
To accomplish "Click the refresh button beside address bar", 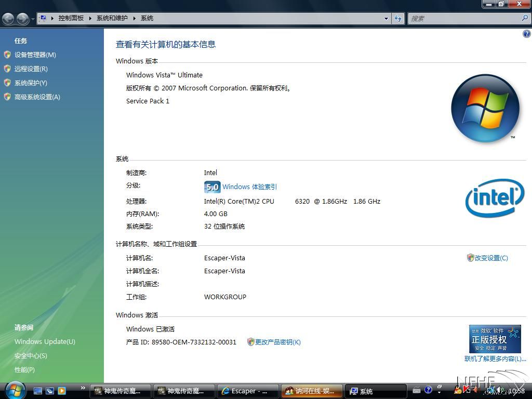I will point(398,18).
